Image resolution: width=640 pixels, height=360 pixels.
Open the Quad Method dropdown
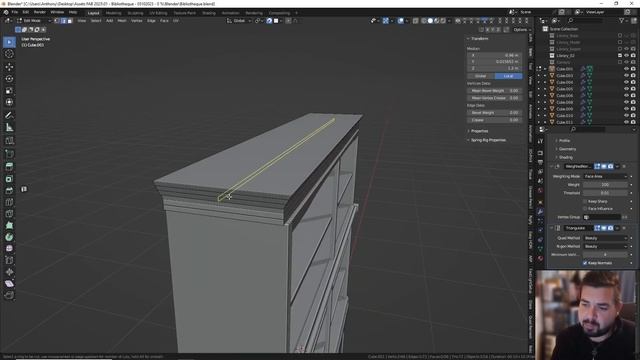click(605, 238)
